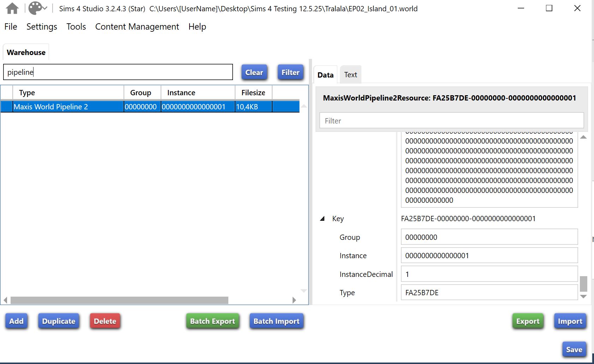Viewport: 594px width, 364px height.
Task: Edit the Instance value field
Action: point(489,255)
